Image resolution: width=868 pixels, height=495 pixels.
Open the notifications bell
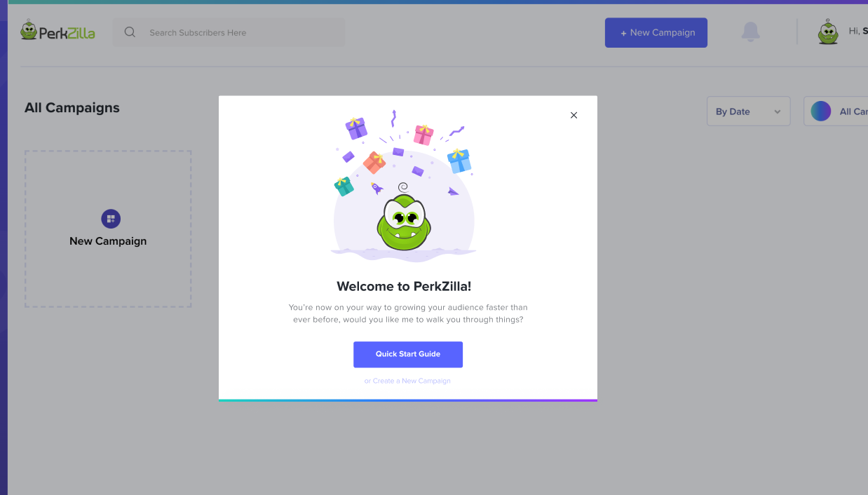[750, 32]
